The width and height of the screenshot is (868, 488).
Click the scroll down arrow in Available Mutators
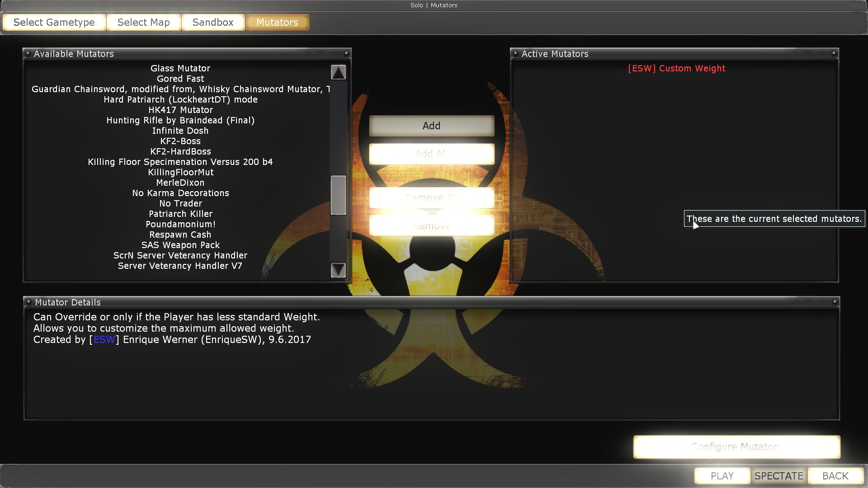[338, 270]
